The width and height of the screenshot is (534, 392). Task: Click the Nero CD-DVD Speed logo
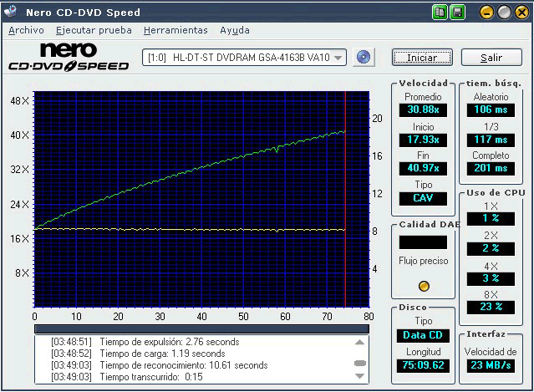(x=69, y=58)
